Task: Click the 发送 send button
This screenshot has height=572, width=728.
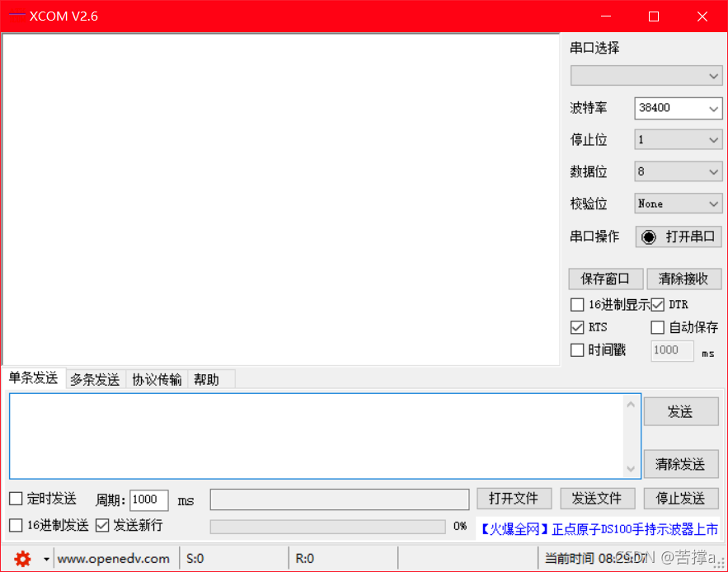Action: pyautogui.click(x=681, y=411)
